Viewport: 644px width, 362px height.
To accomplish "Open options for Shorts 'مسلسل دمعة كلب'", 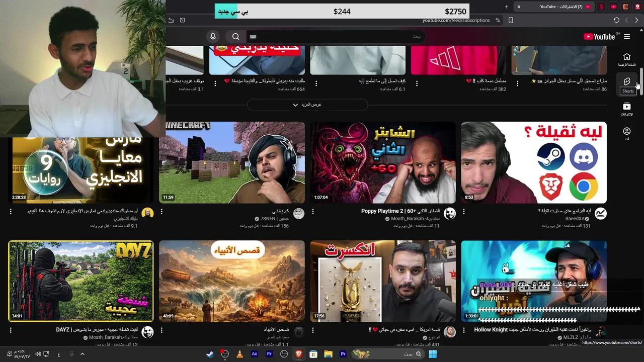I will [x=417, y=83].
